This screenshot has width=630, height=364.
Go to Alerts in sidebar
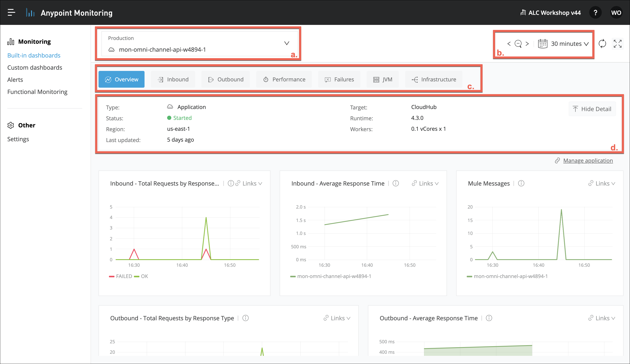(15, 79)
